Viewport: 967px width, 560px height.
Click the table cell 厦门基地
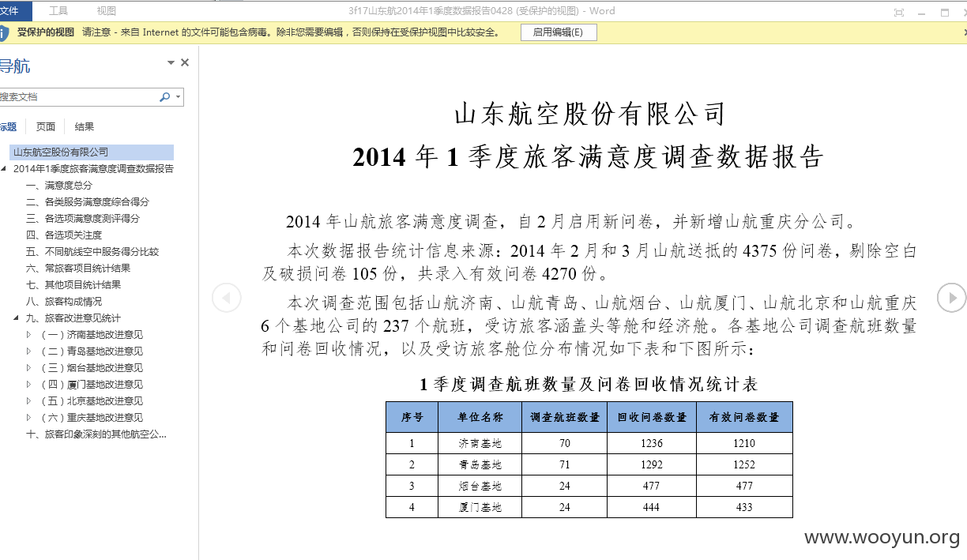click(480, 507)
